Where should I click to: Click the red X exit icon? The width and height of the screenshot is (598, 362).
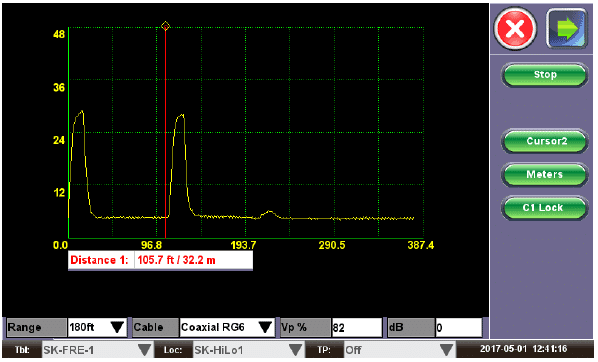click(515, 29)
